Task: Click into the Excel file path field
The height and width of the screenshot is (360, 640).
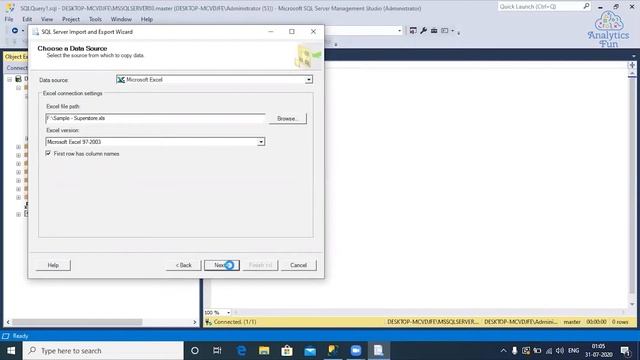Action: pos(155,118)
